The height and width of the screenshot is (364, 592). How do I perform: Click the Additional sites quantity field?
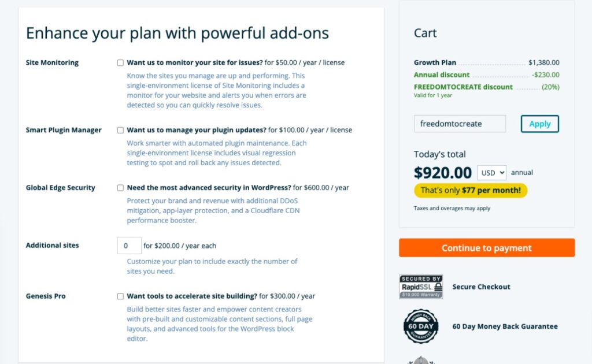[x=129, y=246]
